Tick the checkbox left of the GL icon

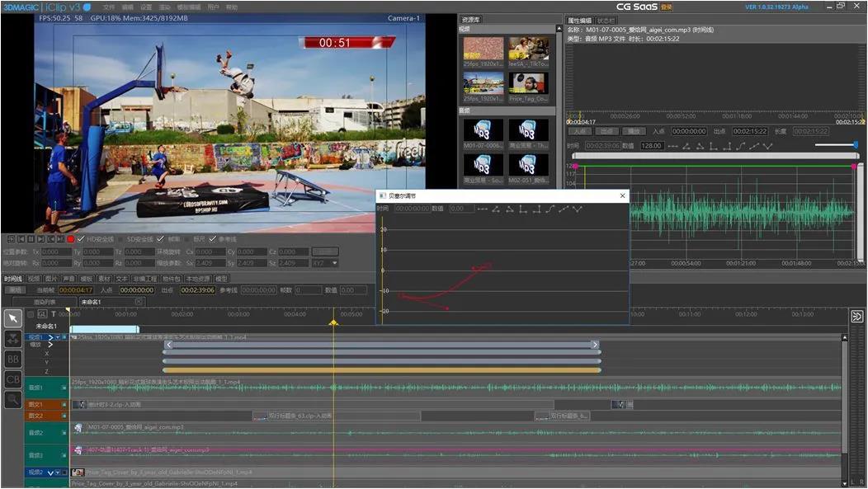point(31,314)
